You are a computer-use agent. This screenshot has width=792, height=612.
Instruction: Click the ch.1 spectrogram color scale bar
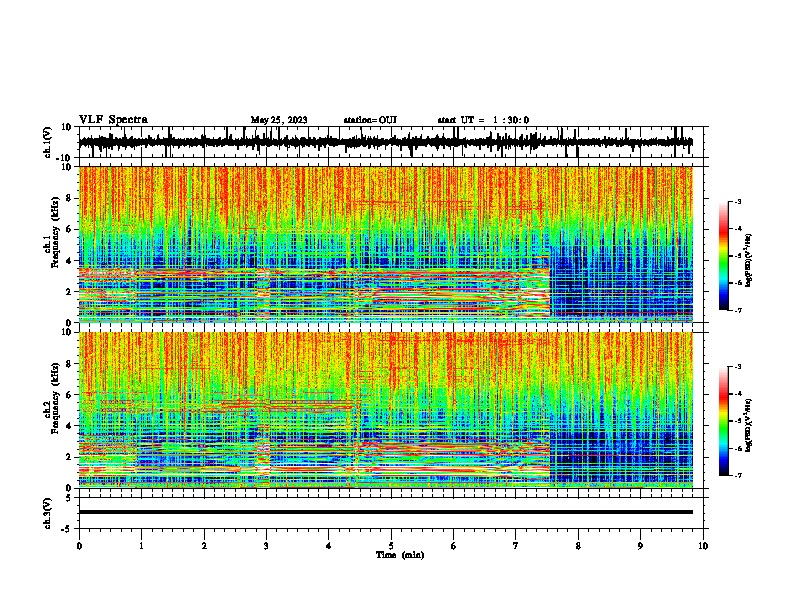723,256
